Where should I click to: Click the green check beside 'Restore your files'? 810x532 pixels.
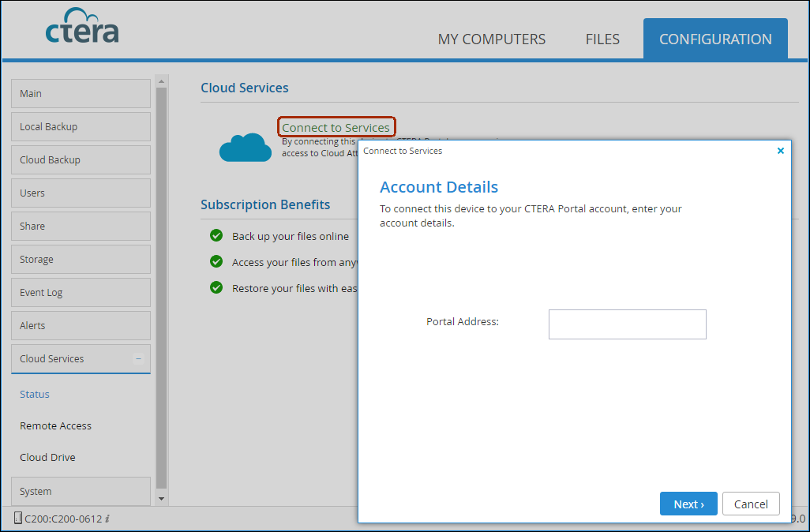[x=216, y=287]
